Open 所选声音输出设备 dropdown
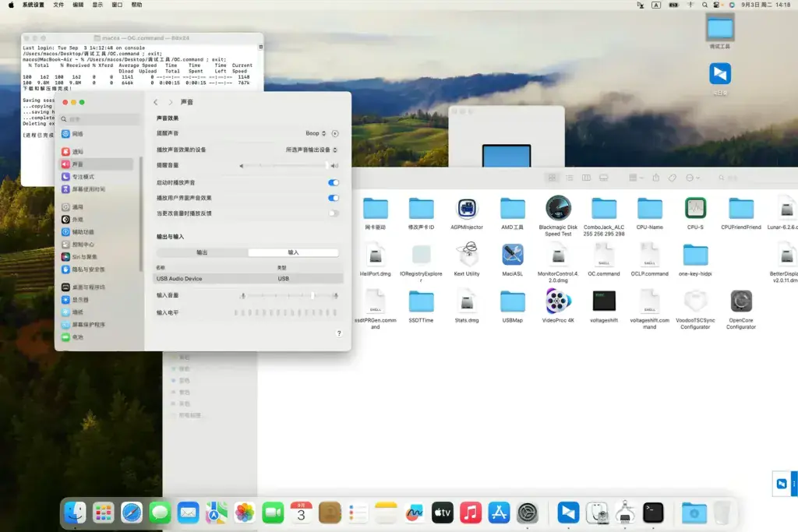Image resolution: width=798 pixels, height=532 pixels. 311,150
